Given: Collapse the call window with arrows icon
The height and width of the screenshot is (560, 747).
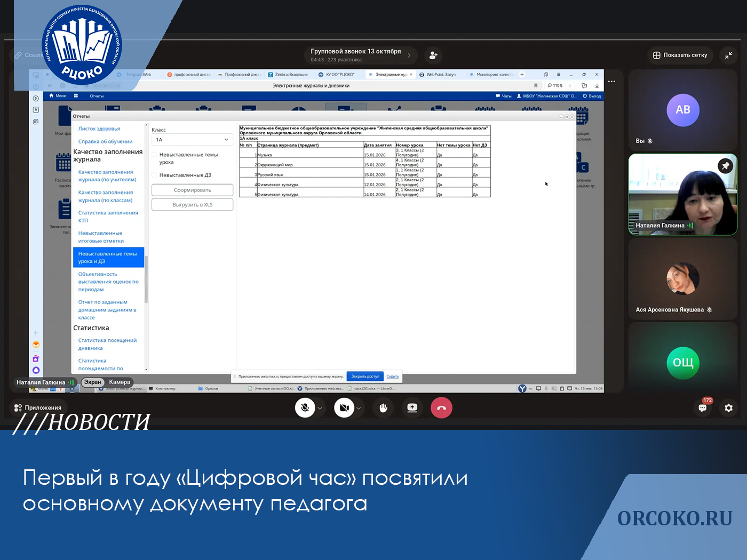Looking at the screenshot, I should [x=729, y=55].
